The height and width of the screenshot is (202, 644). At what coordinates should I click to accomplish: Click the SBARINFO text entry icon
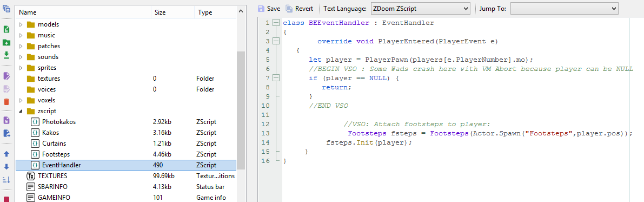[30, 186]
